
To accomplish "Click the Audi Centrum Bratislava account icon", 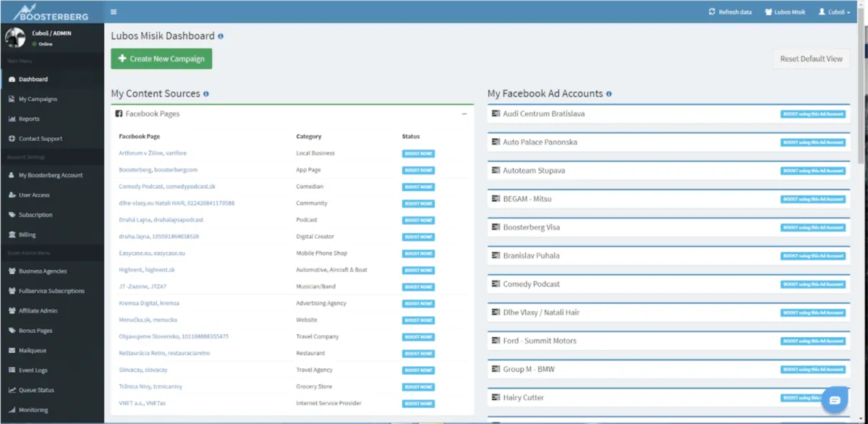I will (495, 114).
